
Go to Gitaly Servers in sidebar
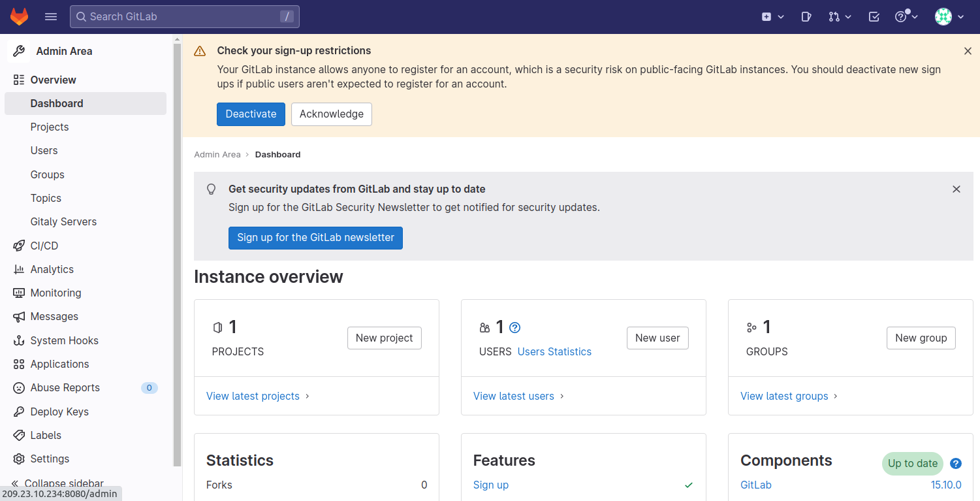coord(63,222)
